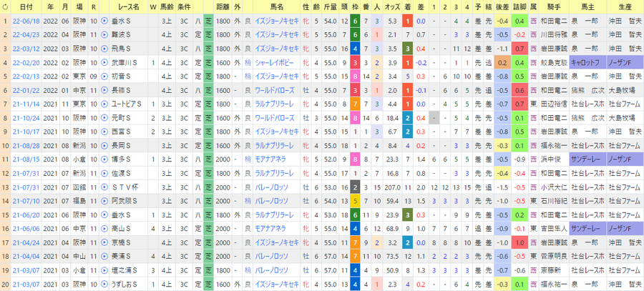Click the 生産 column header
The width and height of the screenshot is (644, 291).
[x=625, y=7]
